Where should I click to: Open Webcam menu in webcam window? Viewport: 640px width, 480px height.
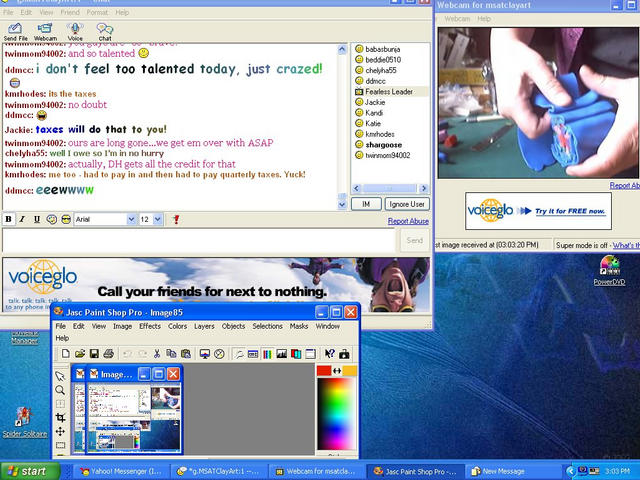point(457,19)
